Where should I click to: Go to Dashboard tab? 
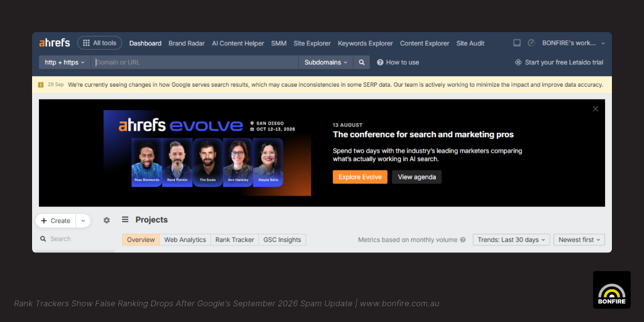click(145, 43)
